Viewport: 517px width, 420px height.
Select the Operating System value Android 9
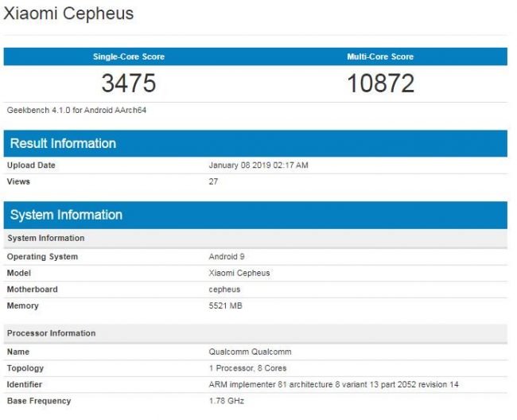pyautogui.click(x=227, y=256)
